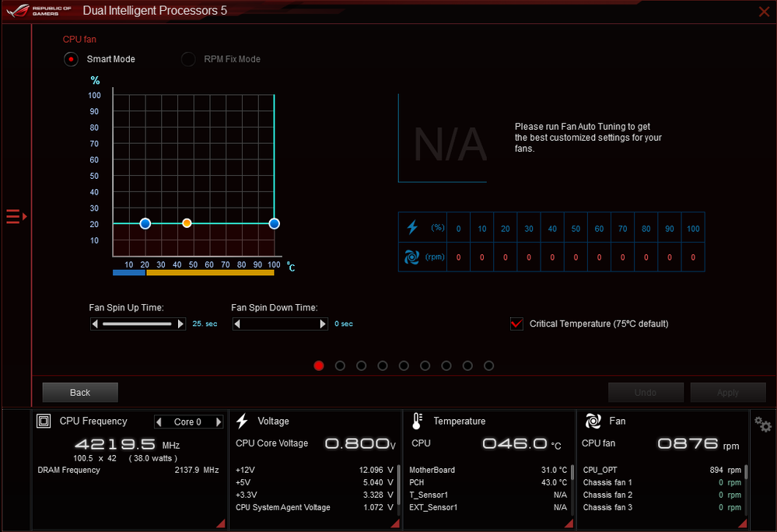Go to seventh fan page dot
Screen dimensions: 777x532
pyautogui.click(x=446, y=366)
